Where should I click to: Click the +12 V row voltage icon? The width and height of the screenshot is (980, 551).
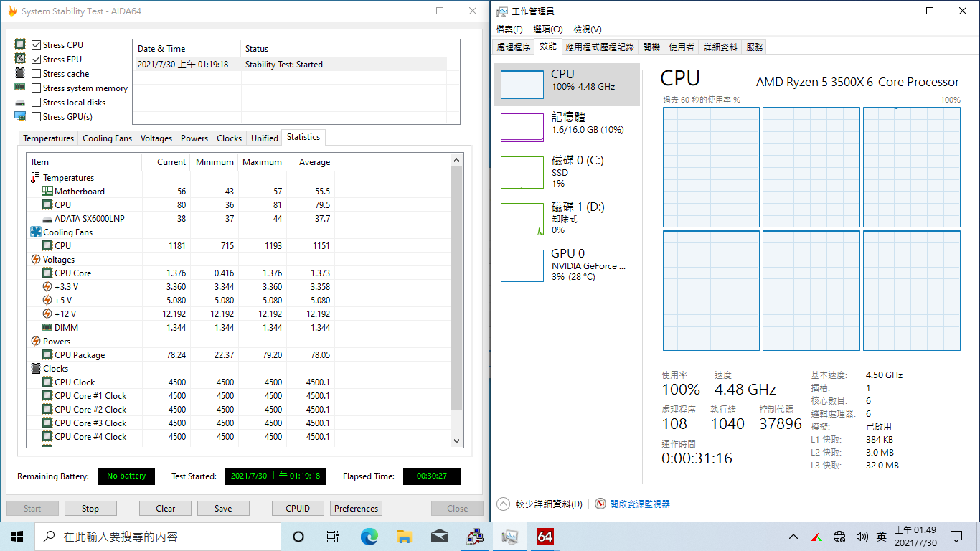click(47, 314)
